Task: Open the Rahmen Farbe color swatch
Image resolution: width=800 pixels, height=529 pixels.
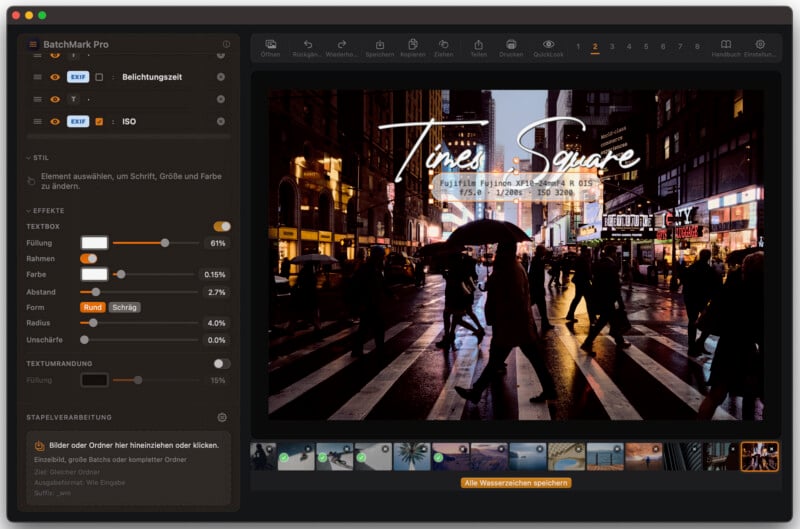Action: click(x=94, y=274)
